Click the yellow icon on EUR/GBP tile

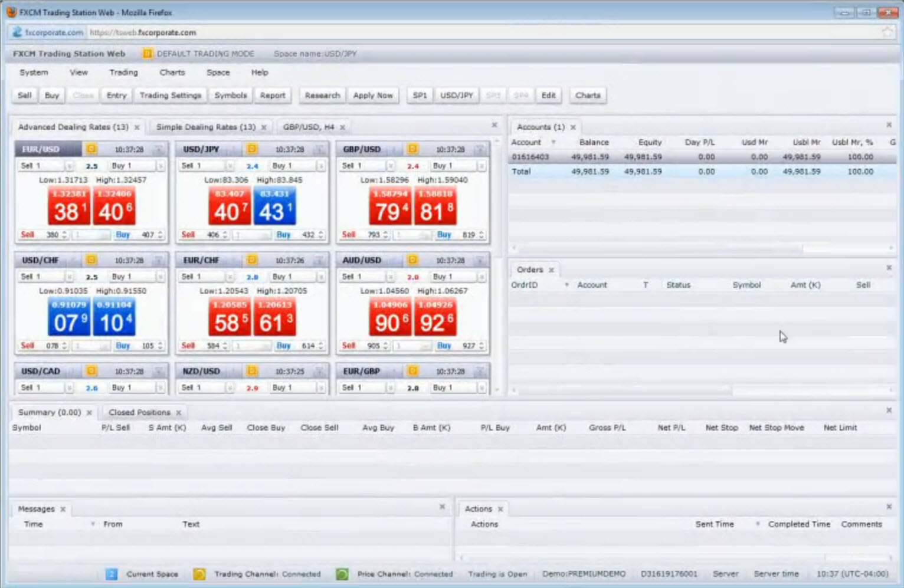(x=412, y=370)
